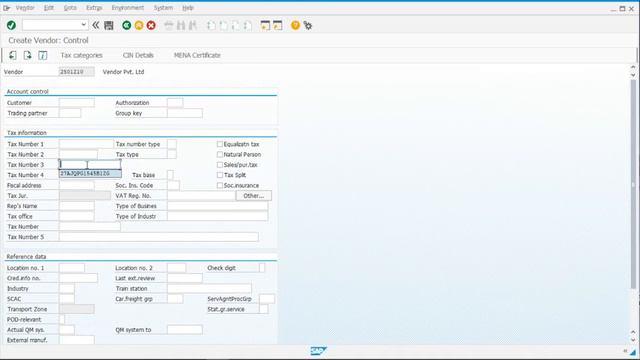Open the yellow Help icon

coord(295,25)
